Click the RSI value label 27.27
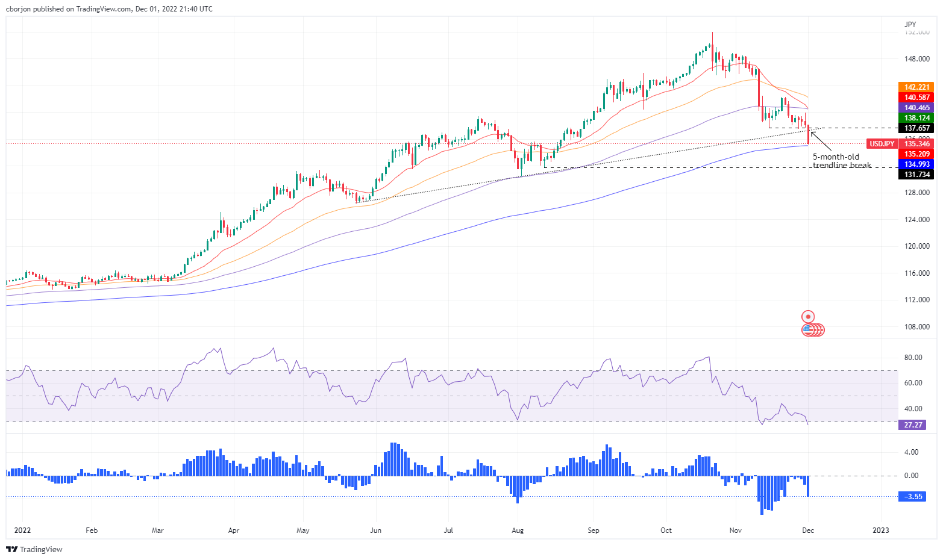Viewport: 943px width, 560px height. pyautogui.click(x=913, y=425)
